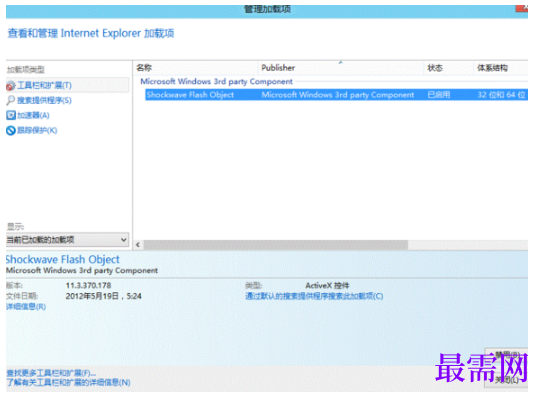
Task: Select the Shockwave Flash Object row
Action: pyautogui.click(x=336, y=95)
